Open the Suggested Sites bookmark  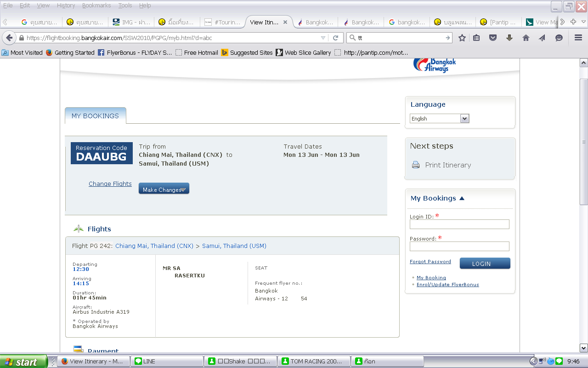coord(247,52)
